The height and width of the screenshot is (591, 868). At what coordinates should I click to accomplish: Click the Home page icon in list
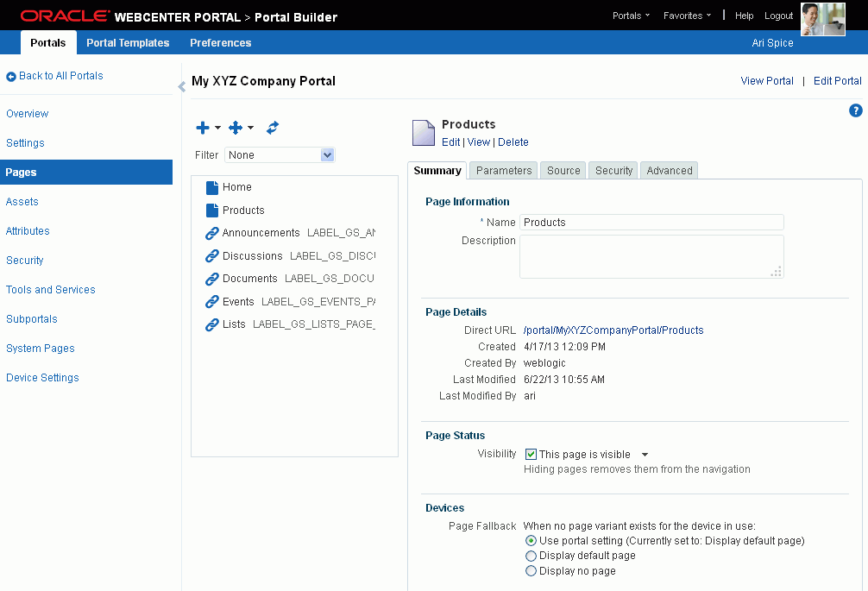pyautogui.click(x=212, y=187)
